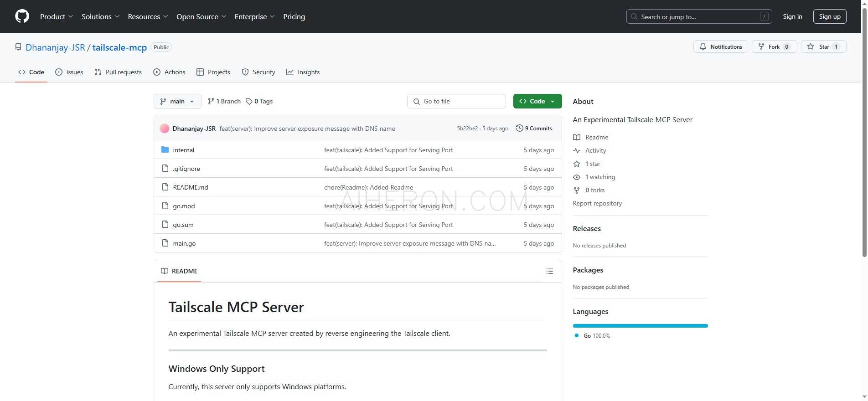The height and width of the screenshot is (401, 868).
Task: Open the .gitignore file name
Action: coord(186,169)
